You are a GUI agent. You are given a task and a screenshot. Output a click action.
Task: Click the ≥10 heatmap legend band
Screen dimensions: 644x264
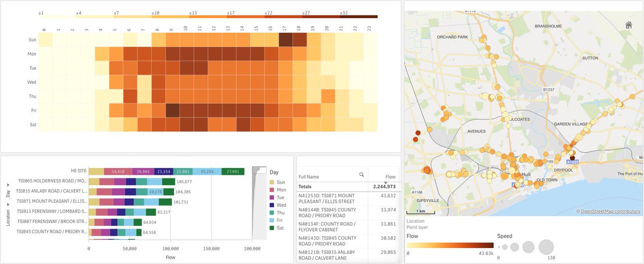(x=170, y=17)
